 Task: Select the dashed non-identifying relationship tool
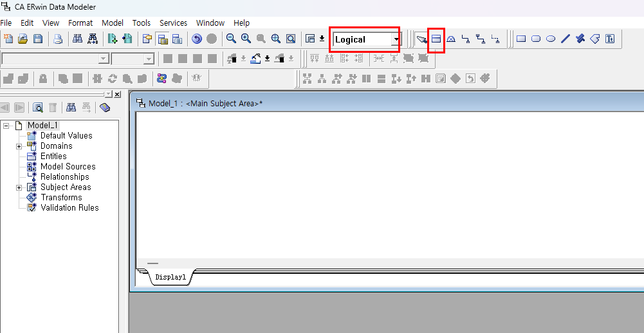tap(495, 39)
